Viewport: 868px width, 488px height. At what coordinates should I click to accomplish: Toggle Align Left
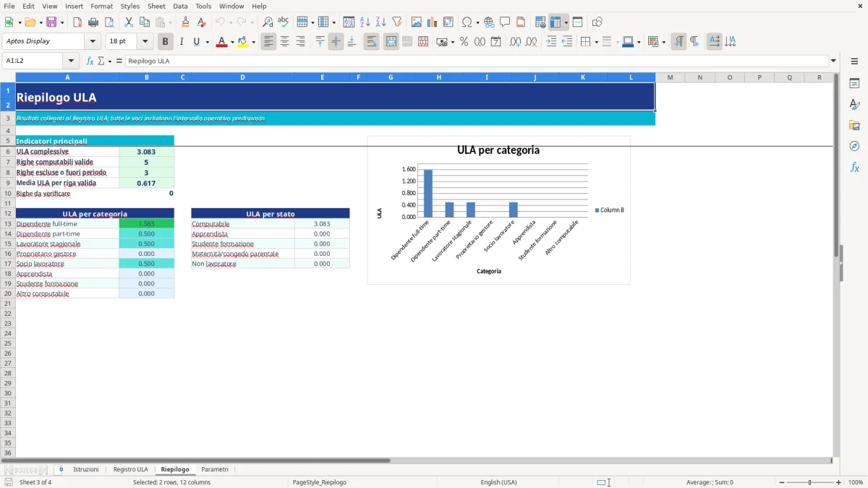coord(268,41)
